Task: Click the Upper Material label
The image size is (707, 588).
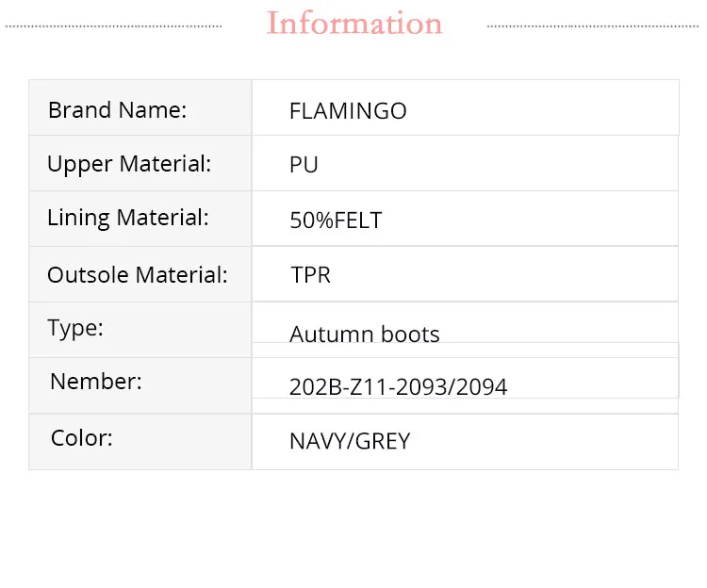Action: coord(129,164)
